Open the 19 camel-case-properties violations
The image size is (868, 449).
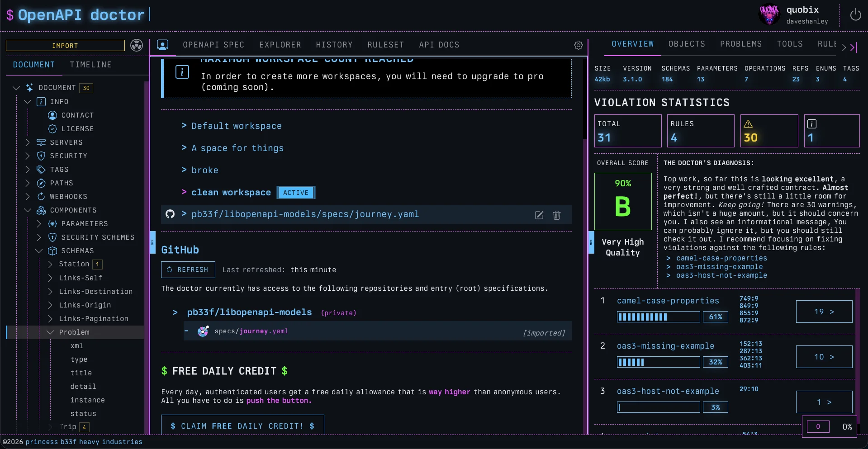824,312
